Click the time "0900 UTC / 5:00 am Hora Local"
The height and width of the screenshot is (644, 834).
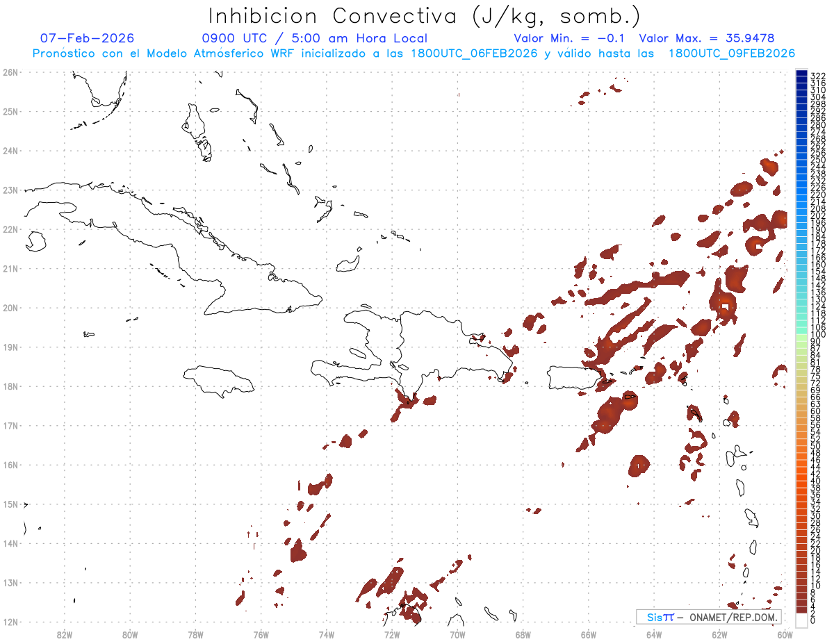315,38
